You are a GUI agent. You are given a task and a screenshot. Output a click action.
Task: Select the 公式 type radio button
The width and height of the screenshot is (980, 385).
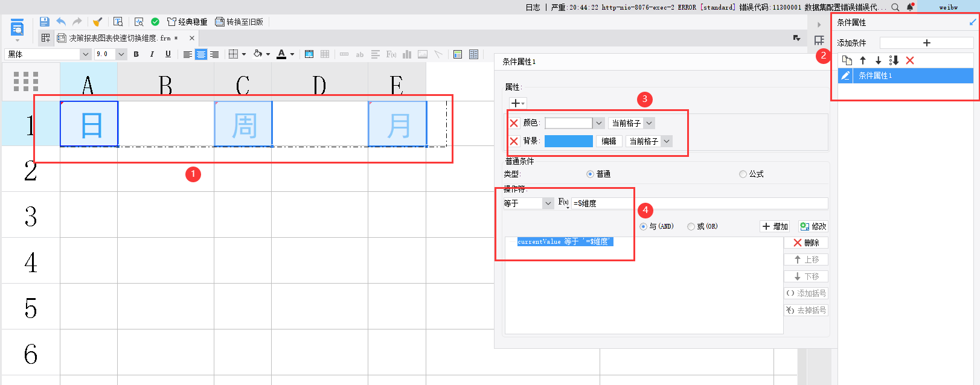pos(743,174)
